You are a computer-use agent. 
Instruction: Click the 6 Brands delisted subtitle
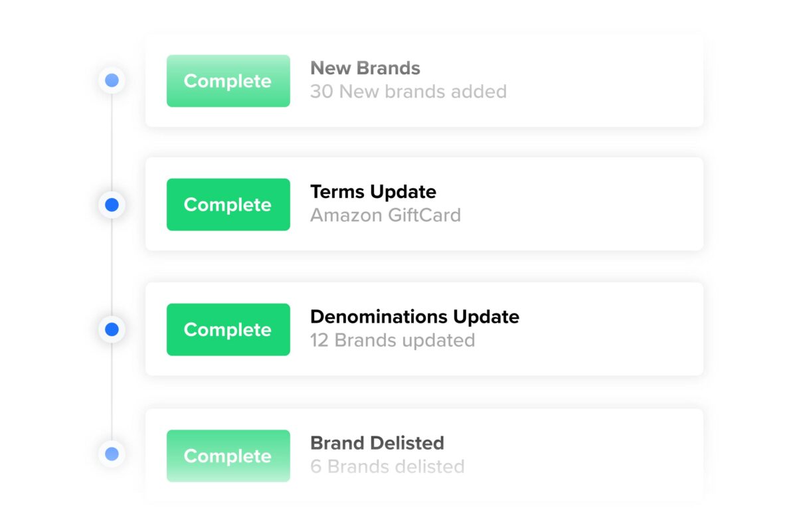pos(387,466)
